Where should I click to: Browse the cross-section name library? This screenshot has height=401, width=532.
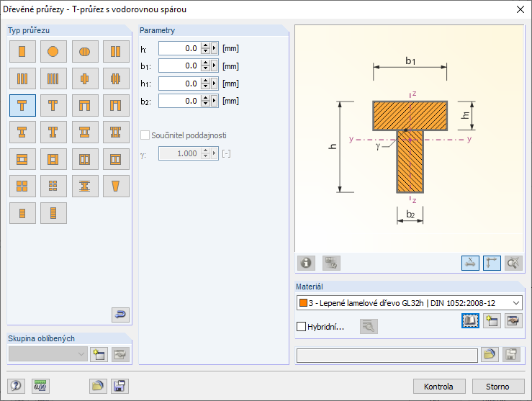490,355
